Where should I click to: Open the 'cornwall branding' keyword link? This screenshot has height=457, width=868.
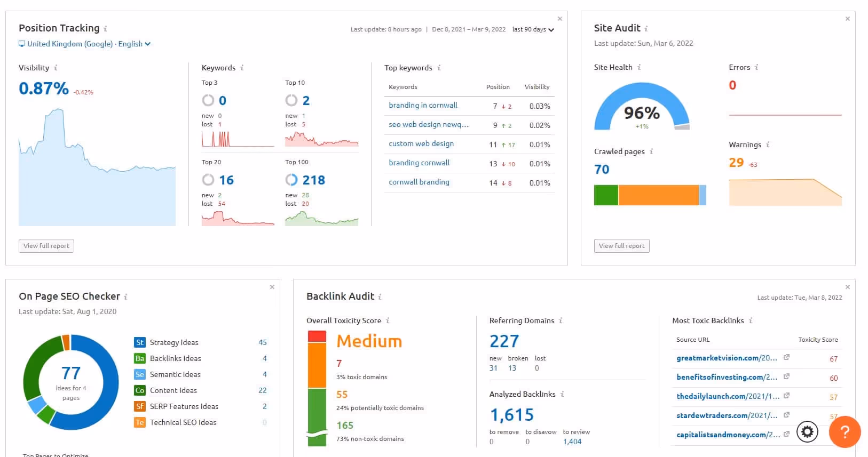click(419, 182)
